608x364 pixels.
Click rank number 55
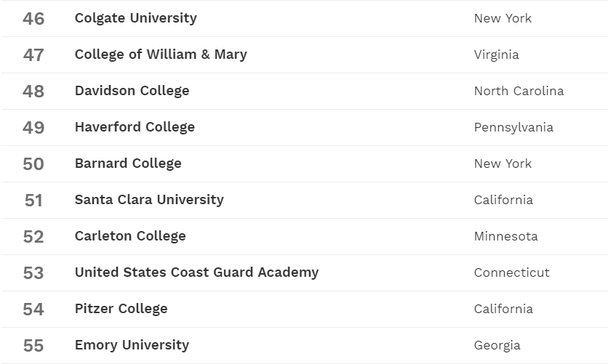click(33, 345)
